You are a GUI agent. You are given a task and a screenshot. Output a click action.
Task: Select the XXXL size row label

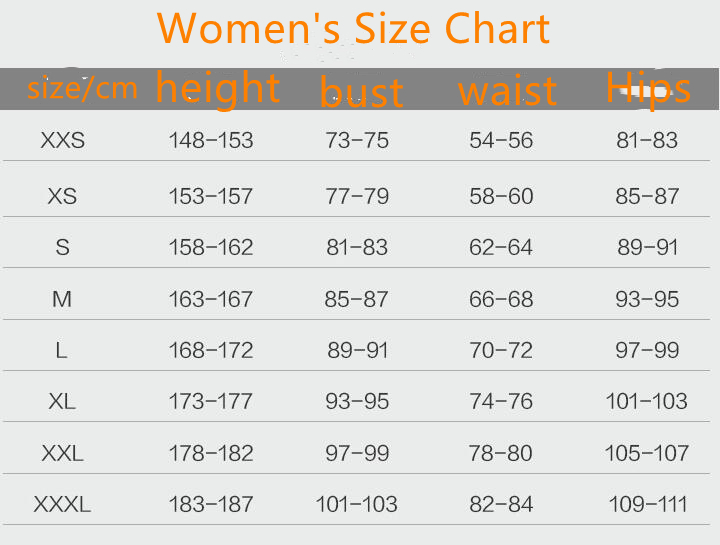pos(62,505)
